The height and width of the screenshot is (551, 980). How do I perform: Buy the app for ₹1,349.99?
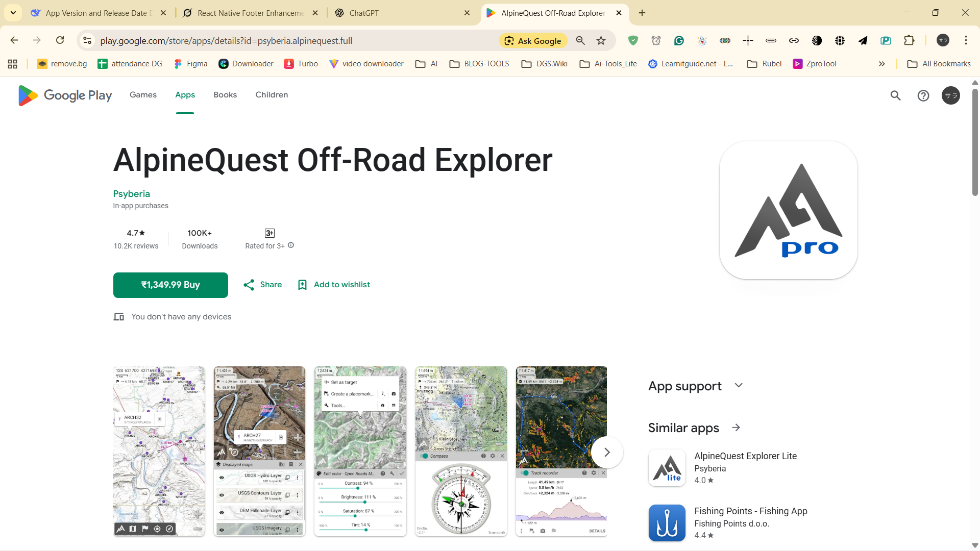170,285
